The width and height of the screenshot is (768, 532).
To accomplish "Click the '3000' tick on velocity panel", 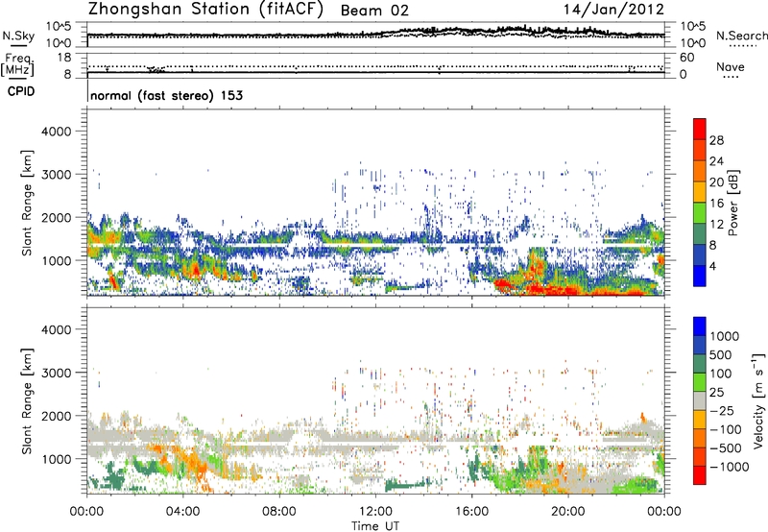I will click(x=57, y=373).
